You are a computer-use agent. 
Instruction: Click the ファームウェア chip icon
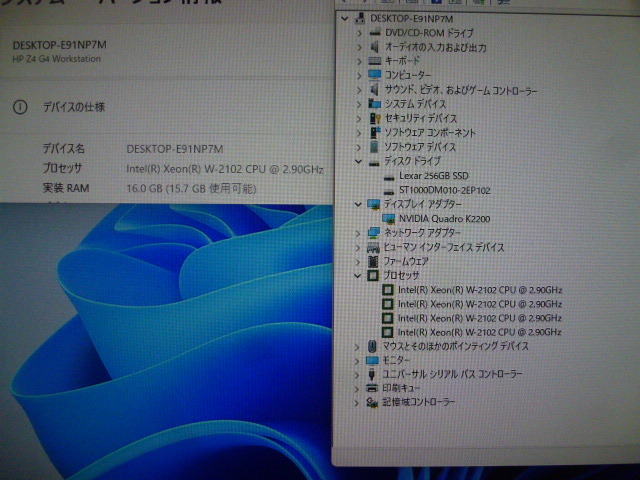point(373,261)
